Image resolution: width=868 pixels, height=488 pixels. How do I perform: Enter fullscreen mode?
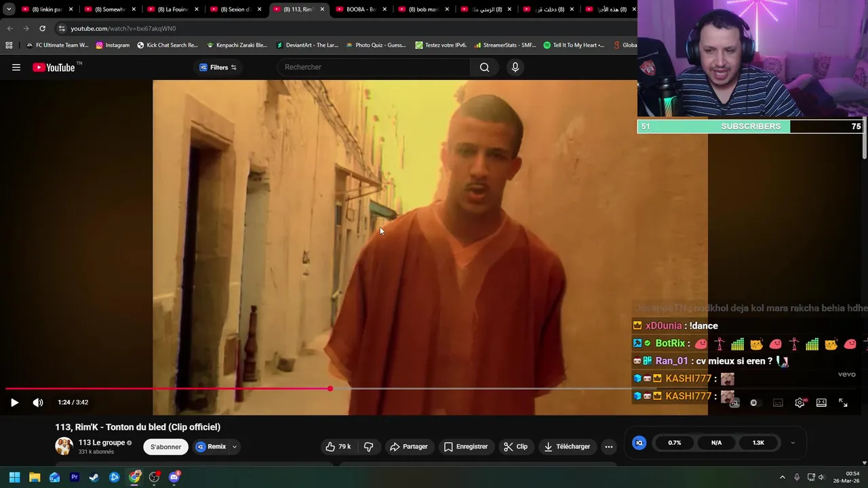click(x=843, y=403)
